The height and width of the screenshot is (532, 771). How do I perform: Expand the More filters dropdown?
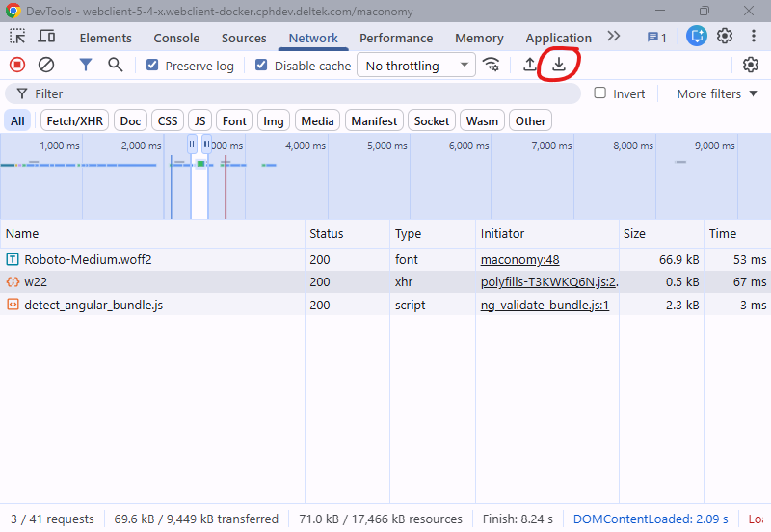point(717,93)
